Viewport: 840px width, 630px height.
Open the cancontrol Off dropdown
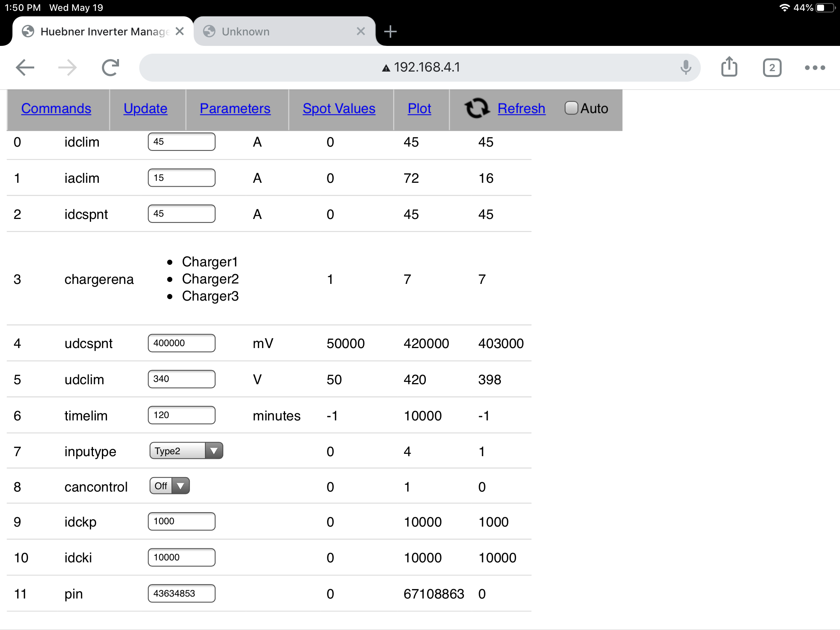coord(170,486)
